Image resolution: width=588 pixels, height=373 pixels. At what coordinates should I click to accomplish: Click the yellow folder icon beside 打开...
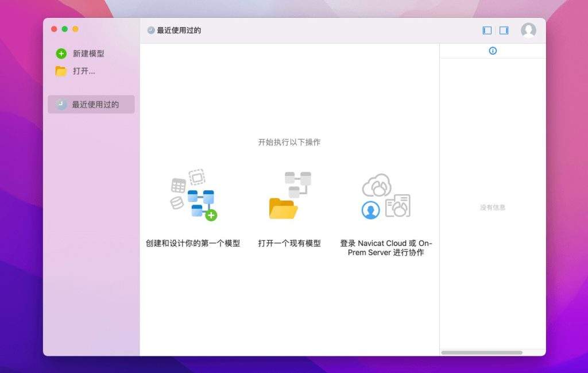tap(61, 71)
